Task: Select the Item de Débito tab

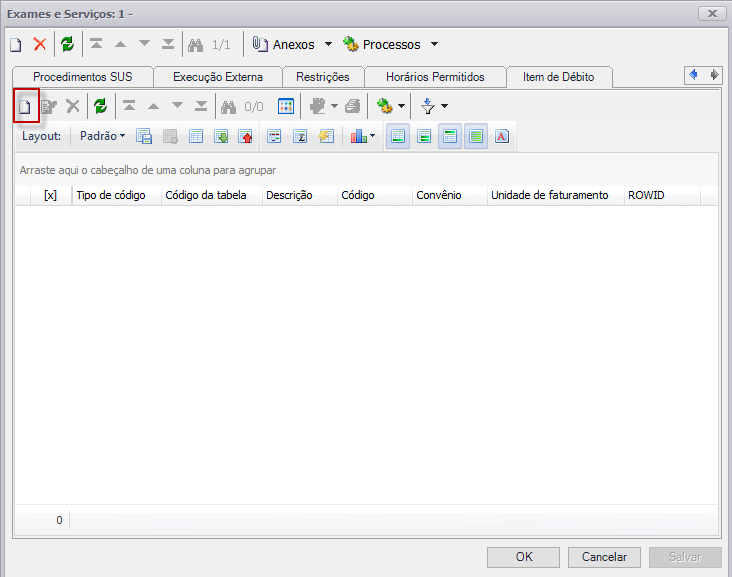Action: pos(558,77)
